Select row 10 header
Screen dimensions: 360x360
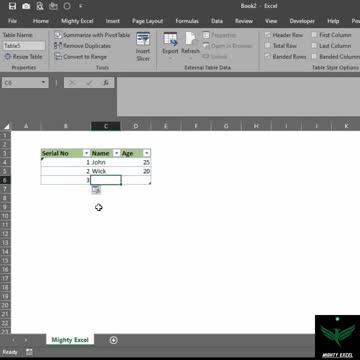pos(5,216)
